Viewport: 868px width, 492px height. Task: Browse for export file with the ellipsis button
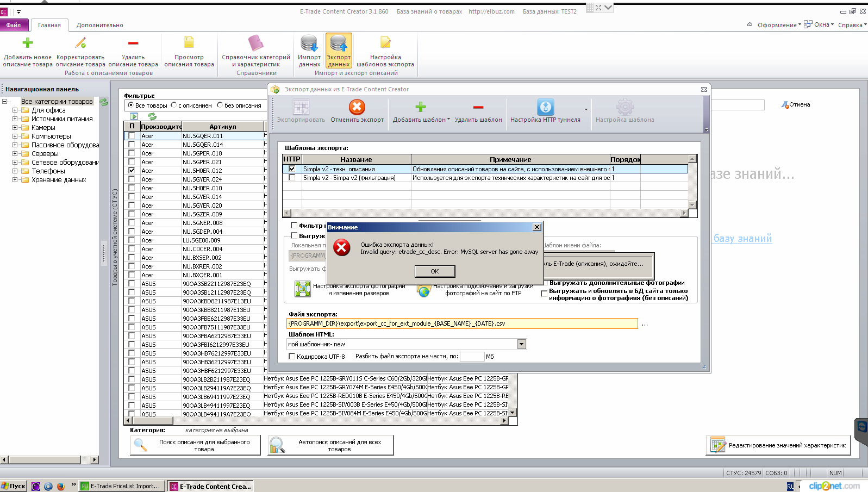[645, 323]
